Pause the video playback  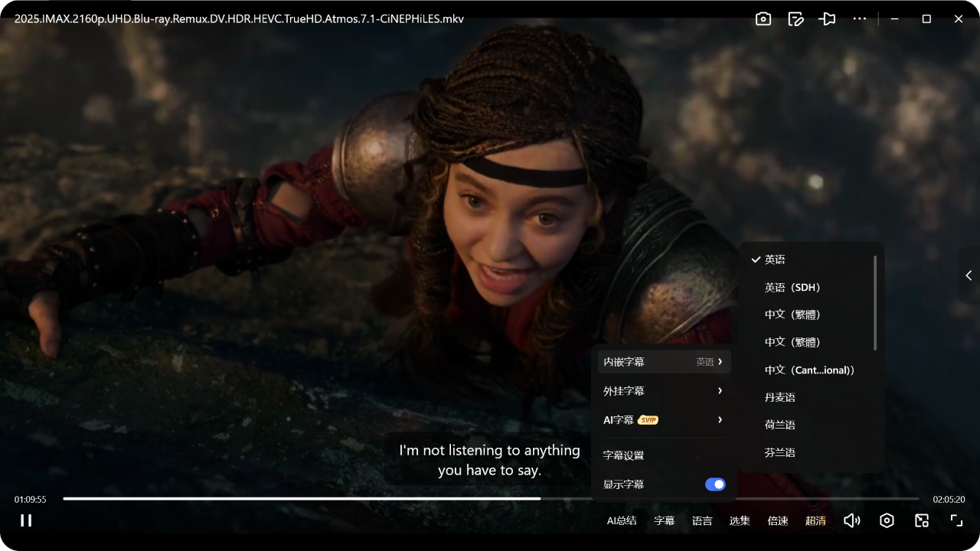[x=26, y=520]
